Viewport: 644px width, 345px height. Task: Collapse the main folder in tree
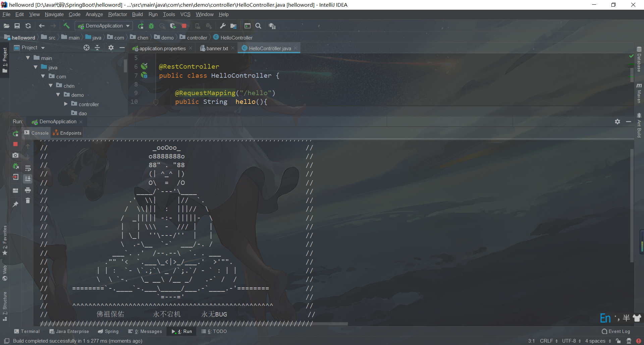coord(28,58)
